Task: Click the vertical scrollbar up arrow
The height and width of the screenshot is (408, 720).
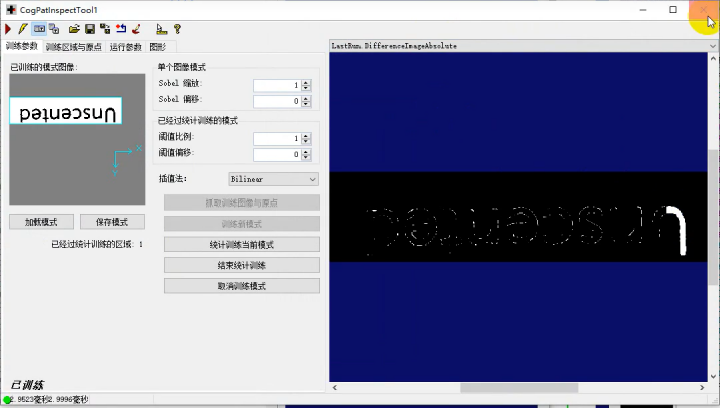Action: [713, 59]
